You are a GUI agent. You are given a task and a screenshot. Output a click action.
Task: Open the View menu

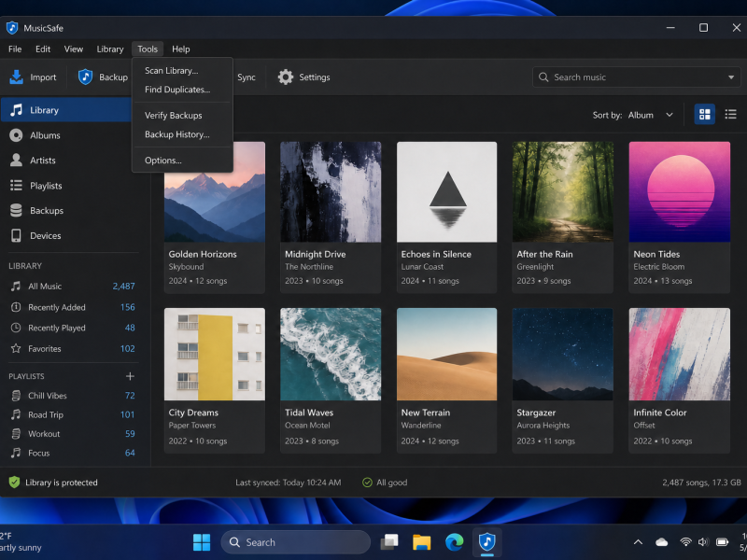[x=74, y=49]
